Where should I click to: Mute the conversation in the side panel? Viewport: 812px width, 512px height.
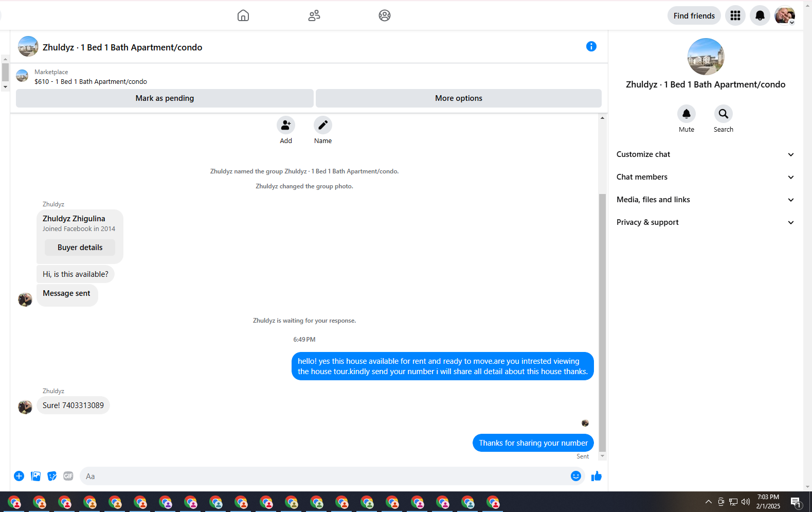tap(687, 114)
